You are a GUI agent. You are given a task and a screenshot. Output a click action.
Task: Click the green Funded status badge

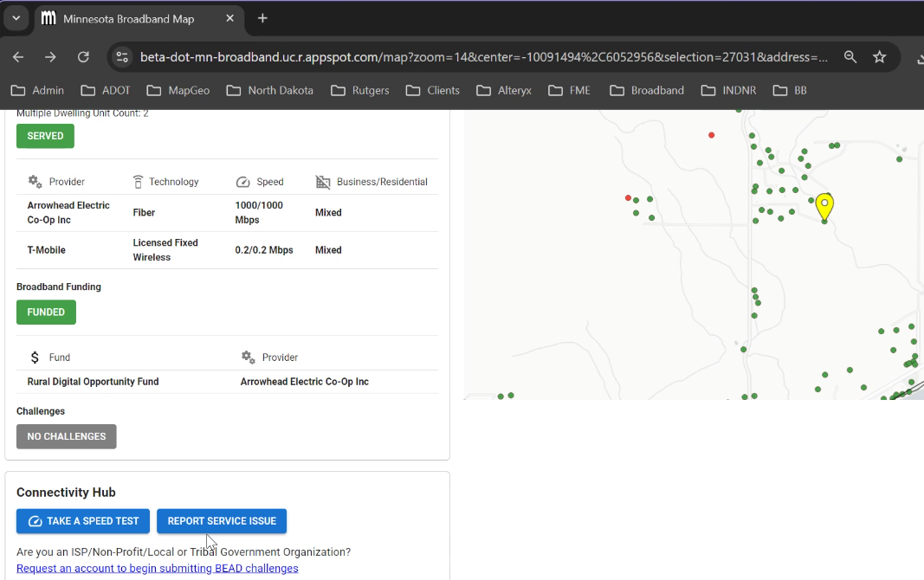pyautogui.click(x=46, y=313)
